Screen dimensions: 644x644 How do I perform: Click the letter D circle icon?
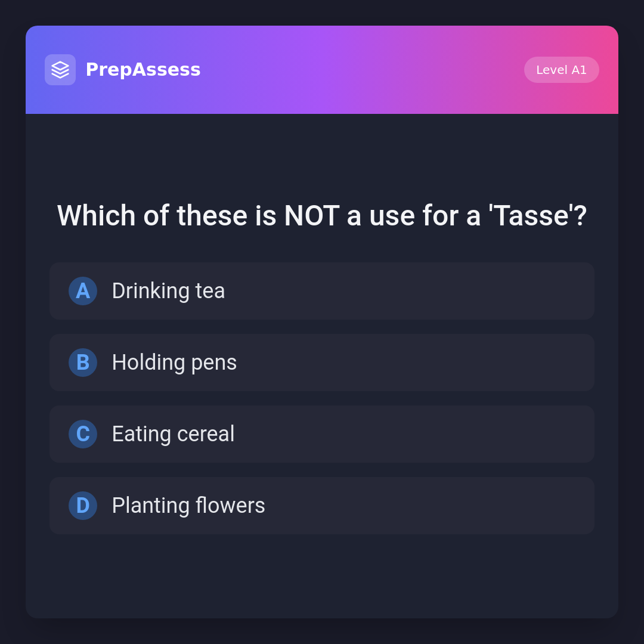(x=83, y=506)
